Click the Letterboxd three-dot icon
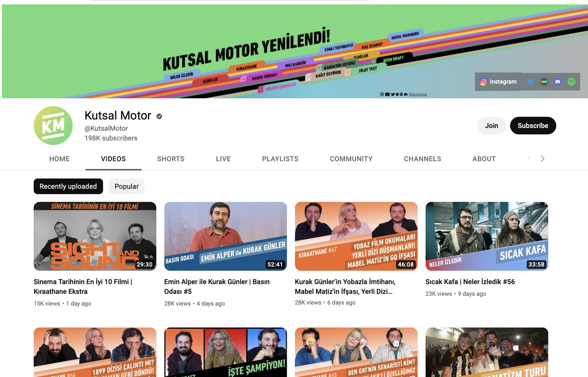Image resolution: width=588 pixels, height=377 pixels. click(544, 82)
